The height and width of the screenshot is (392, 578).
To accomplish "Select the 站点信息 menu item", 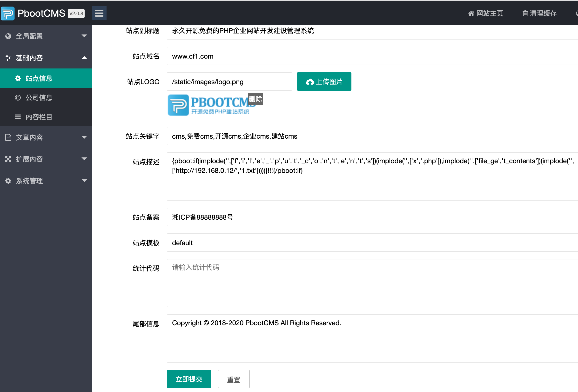I will click(x=39, y=78).
